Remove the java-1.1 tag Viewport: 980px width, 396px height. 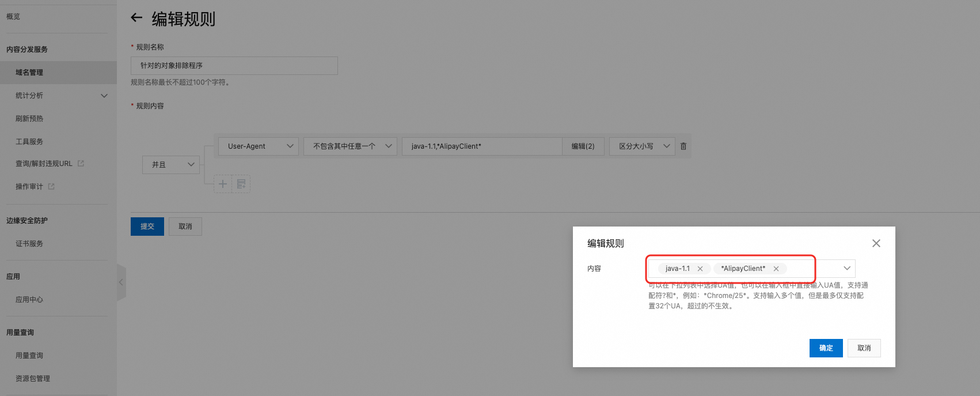(700, 269)
